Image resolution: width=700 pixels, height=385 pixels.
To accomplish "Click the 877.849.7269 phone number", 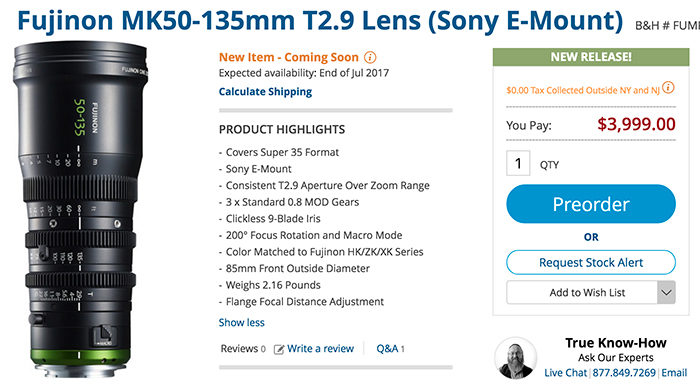I will pos(624,373).
